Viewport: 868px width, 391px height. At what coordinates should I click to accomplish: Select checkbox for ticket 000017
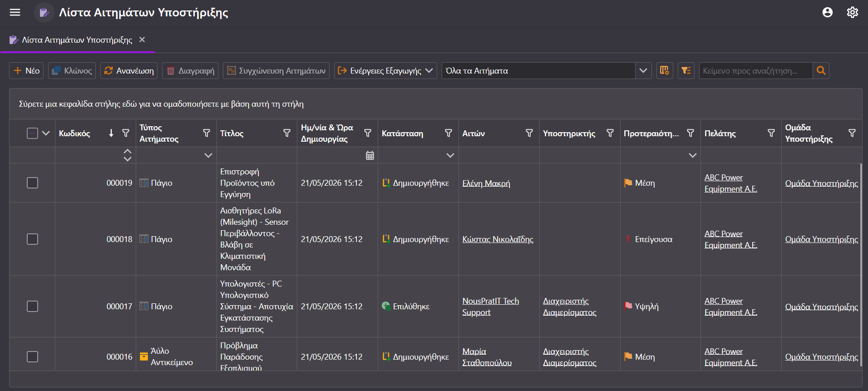tap(32, 307)
